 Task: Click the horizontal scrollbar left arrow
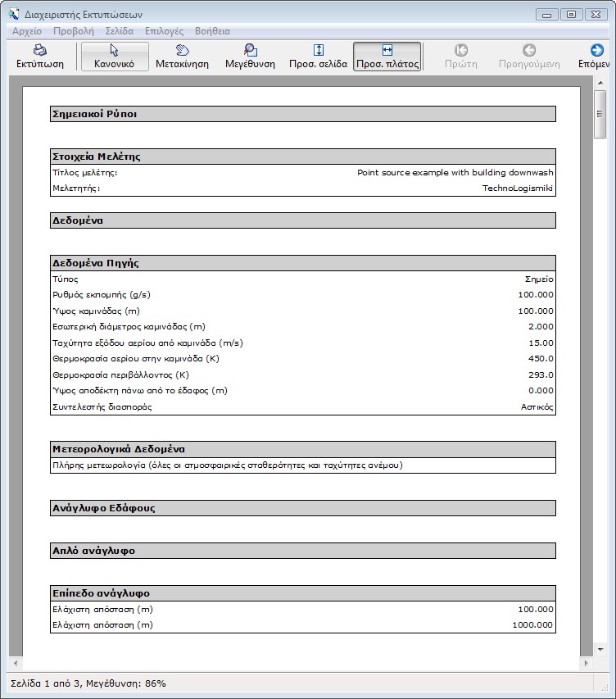tap(16, 662)
